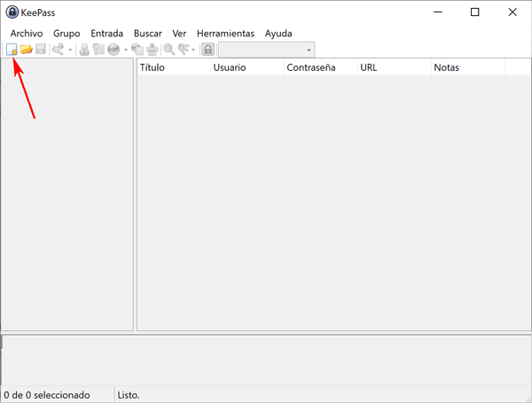This screenshot has height=403, width=532.
Task: Click the KeePass title bar logo icon
Action: (12, 12)
